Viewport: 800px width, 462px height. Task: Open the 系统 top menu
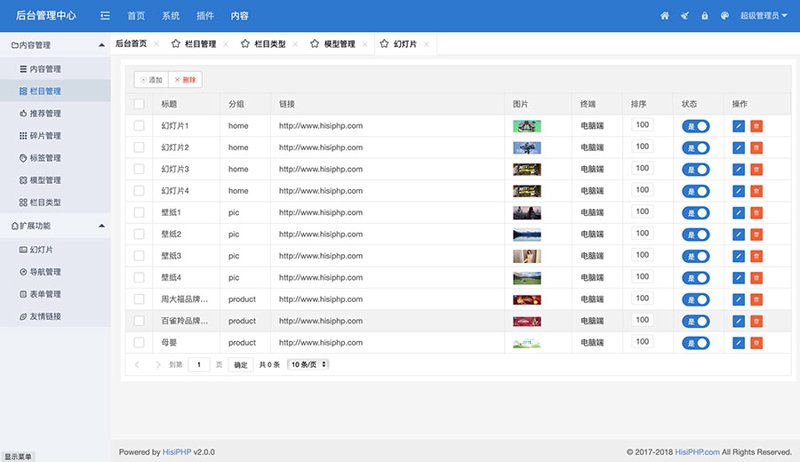pos(171,16)
